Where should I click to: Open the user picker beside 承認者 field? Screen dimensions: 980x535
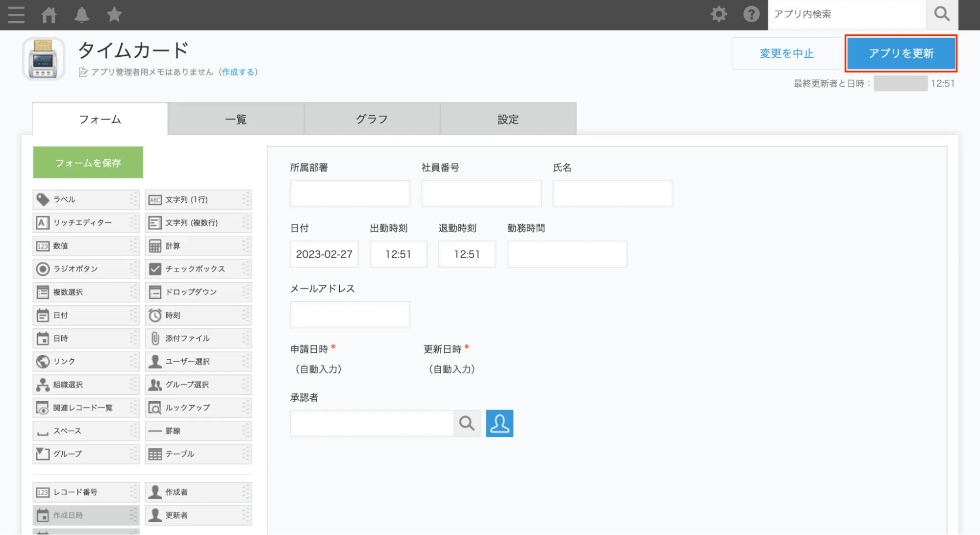499,423
